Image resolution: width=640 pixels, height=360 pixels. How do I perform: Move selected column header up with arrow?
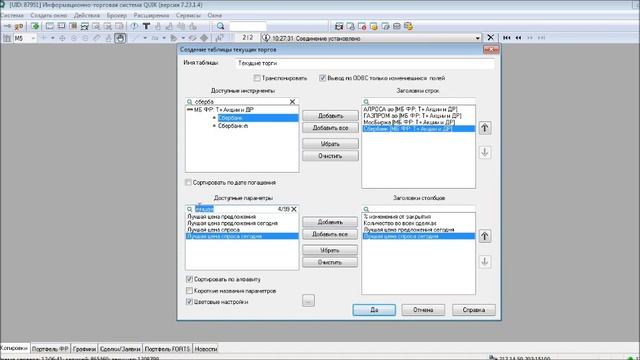tap(484, 236)
